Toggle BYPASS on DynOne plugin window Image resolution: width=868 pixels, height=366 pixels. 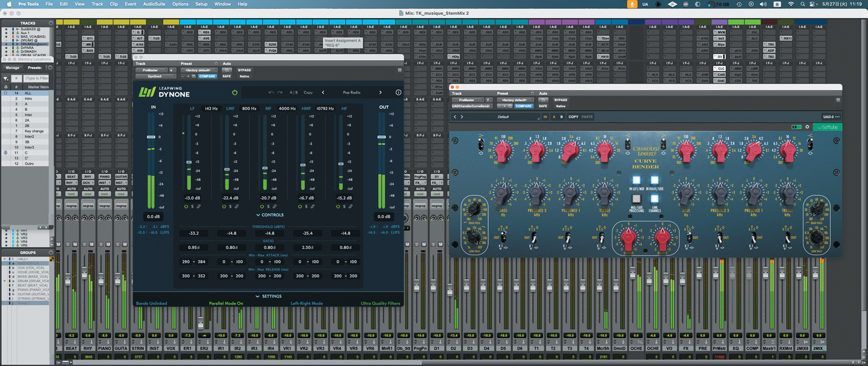(244, 70)
